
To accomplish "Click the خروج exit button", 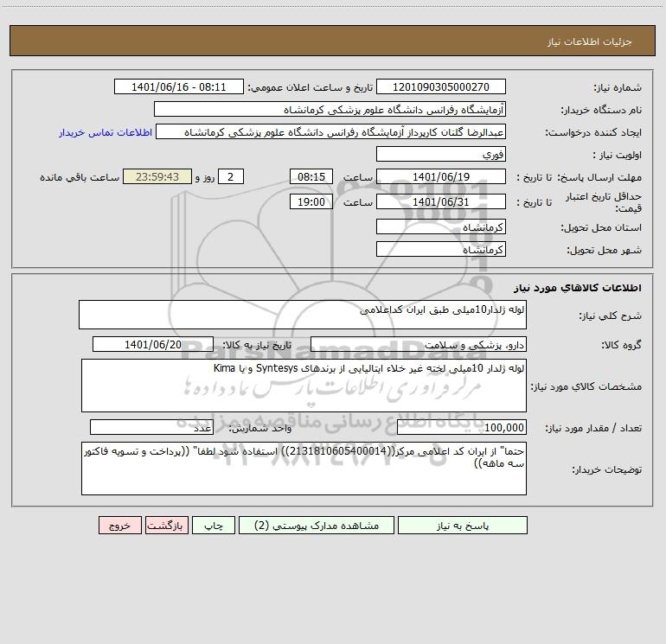I will click(119, 525).
